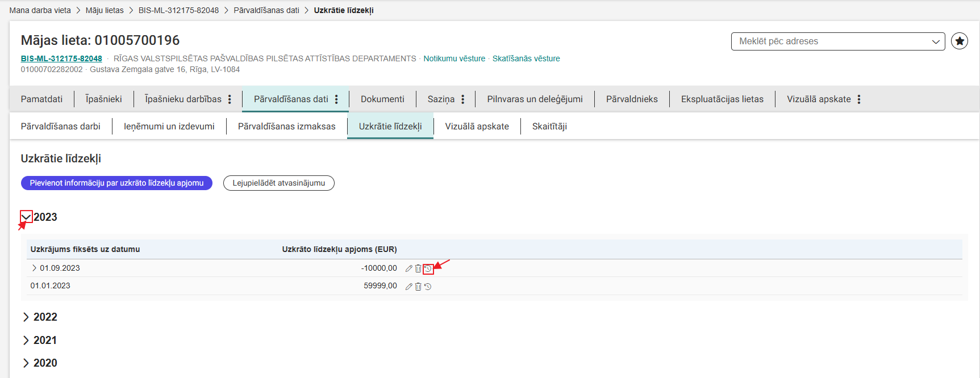Click Pievienot informāciju par uzkrāto līdzekļu apjomu
Viewport: 980px width, 378px height.
(116, 183)
